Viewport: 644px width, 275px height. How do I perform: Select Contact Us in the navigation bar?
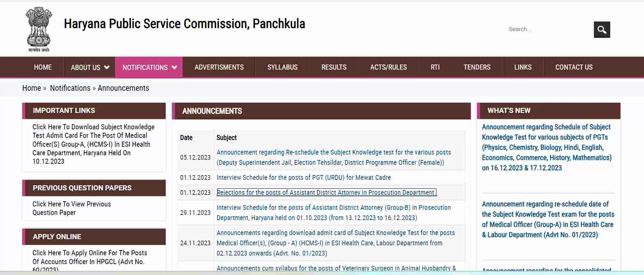[574, 67]
